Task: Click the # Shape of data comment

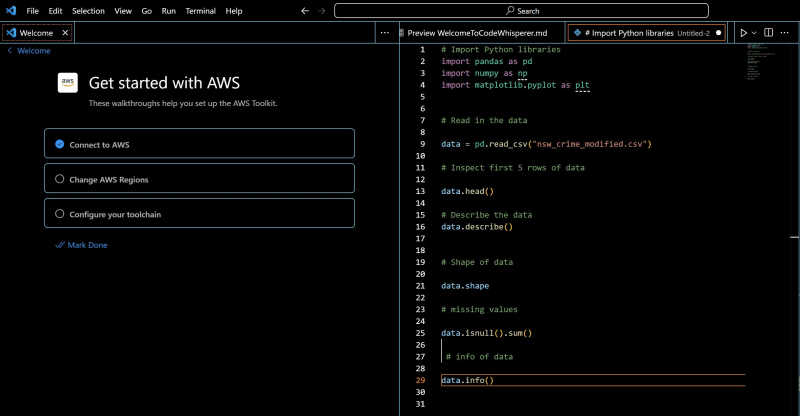Action: pyautogui.click(x=477, y=262)
